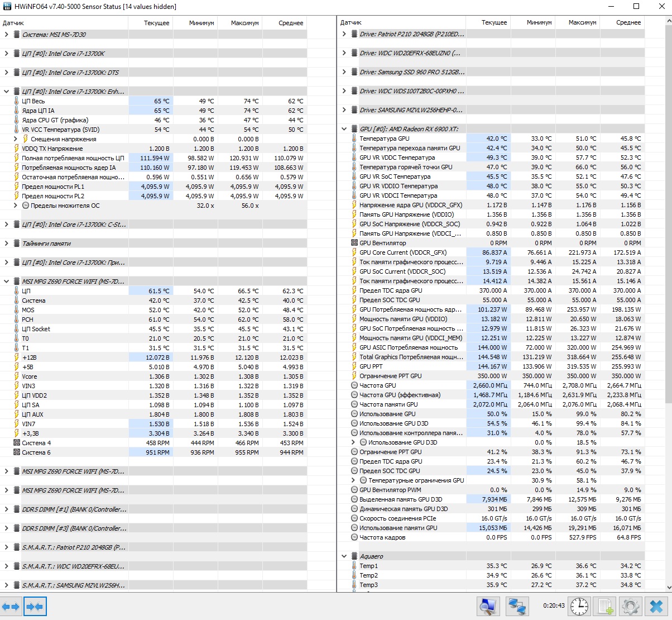
Task: Select Частота памяти GPU row
Action: 491,404
